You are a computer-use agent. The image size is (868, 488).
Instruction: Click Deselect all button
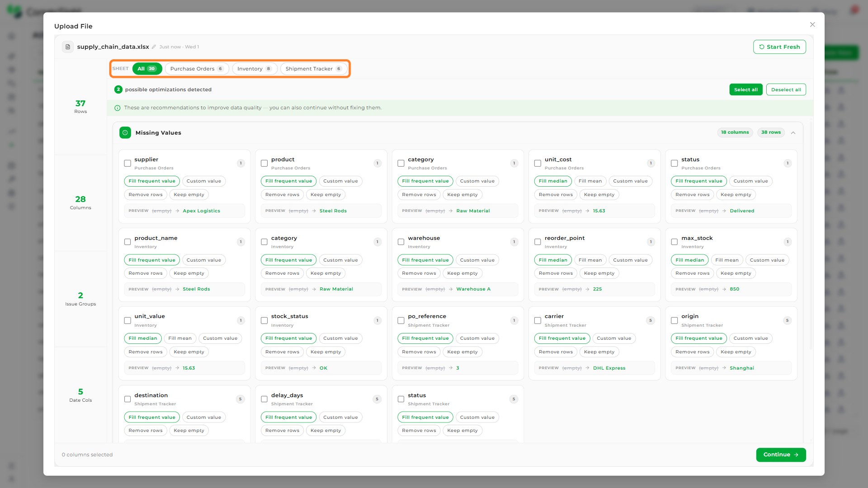[786, 90]
